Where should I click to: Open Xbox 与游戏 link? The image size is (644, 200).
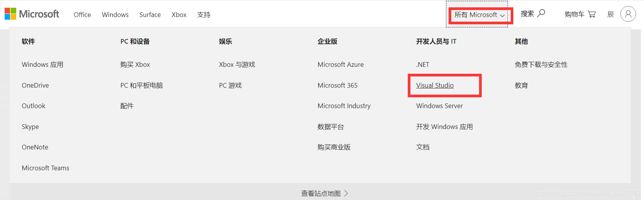click(237, 64)
